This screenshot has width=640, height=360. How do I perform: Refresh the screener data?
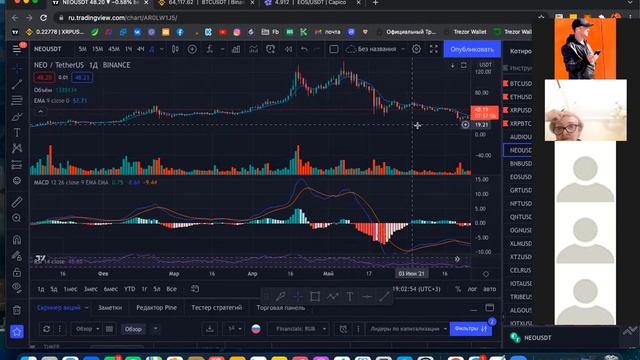click(46, 329)
